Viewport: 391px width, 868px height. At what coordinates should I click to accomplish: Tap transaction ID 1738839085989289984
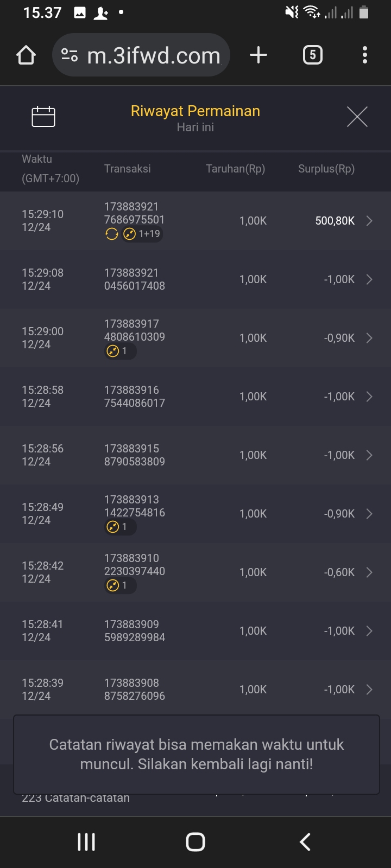(x=135, y=631)
